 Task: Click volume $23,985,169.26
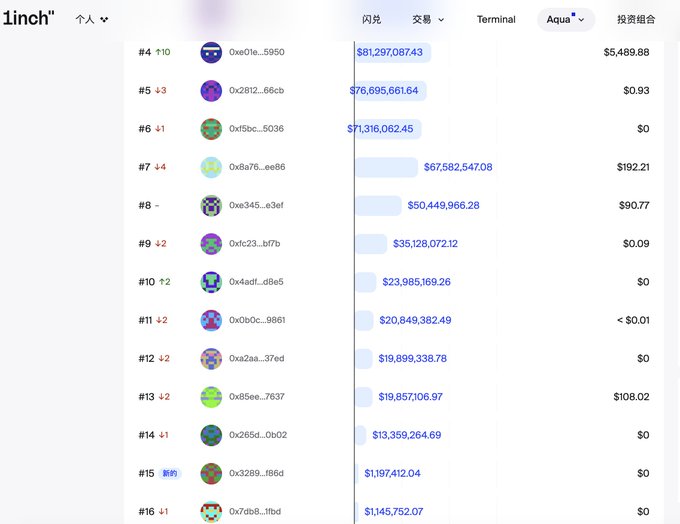click(416, 282)
